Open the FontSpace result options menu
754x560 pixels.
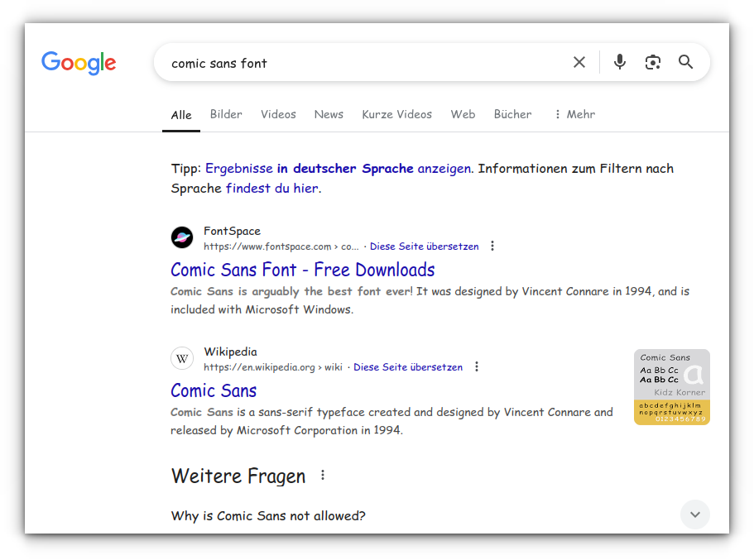[x=492, y=246]
